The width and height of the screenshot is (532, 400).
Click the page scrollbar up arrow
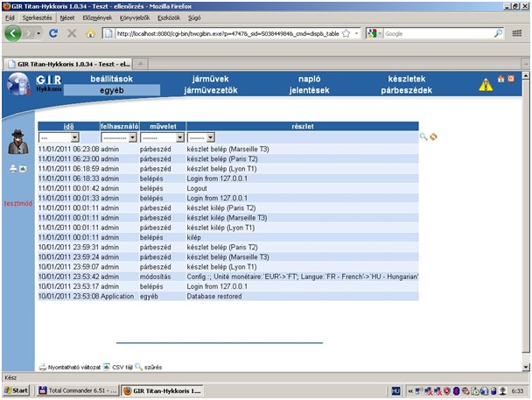526,75
